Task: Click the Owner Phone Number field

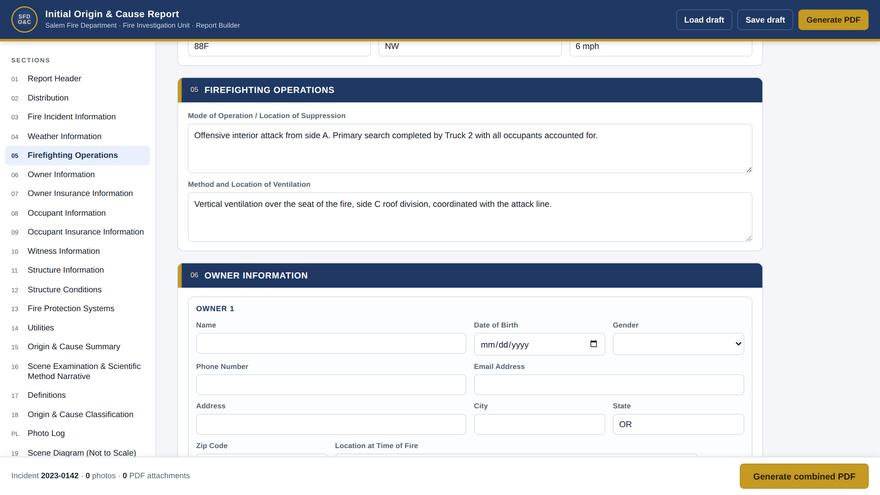Action: 331,384
